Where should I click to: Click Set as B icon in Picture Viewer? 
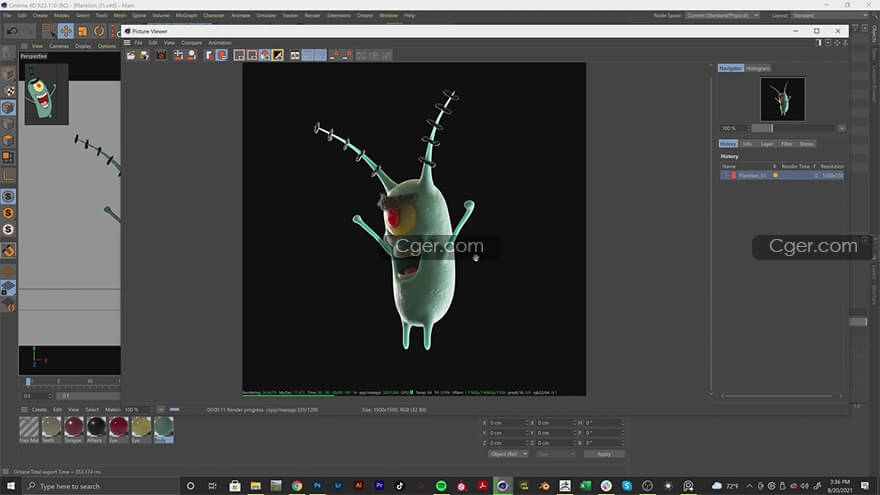[347, 55]
